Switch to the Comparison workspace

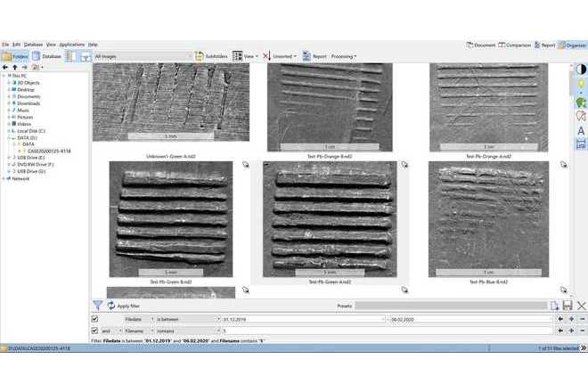[515, 45]
